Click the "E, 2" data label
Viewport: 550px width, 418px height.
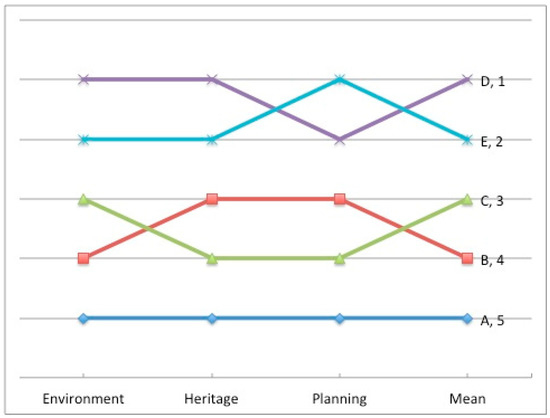[x=492, y=142]
